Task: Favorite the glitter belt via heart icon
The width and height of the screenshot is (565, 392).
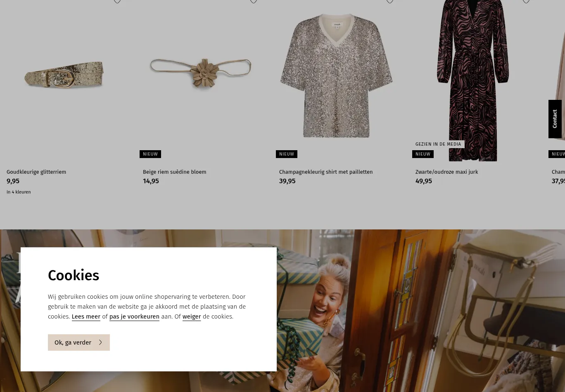Action: pyautogui.click(x=117, y=1)
